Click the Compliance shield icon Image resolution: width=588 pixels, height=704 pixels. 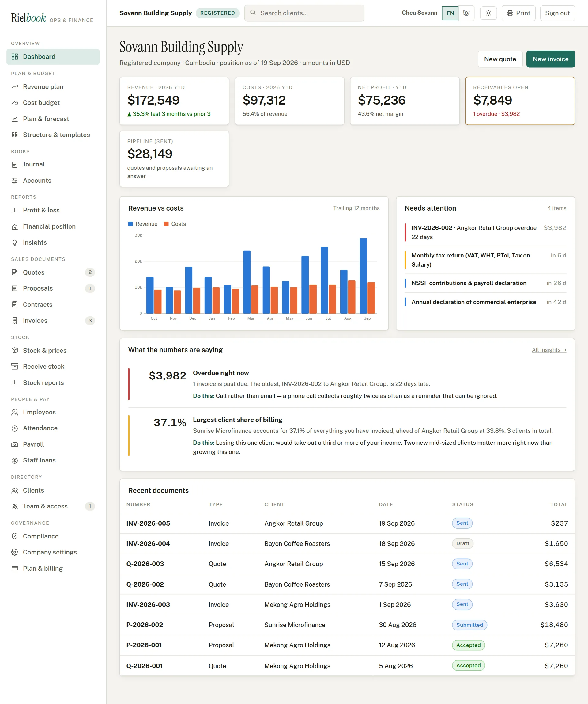14,536
